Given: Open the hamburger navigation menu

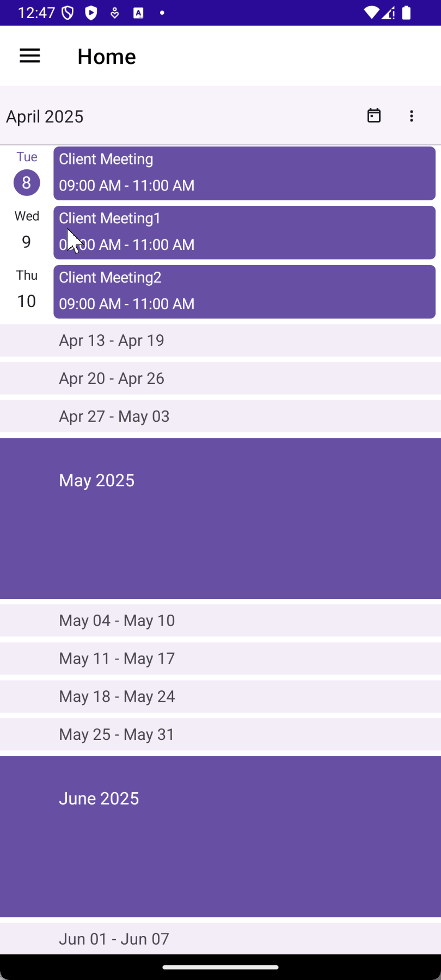Looking at the screenshot, I should (x=30, y=56).
